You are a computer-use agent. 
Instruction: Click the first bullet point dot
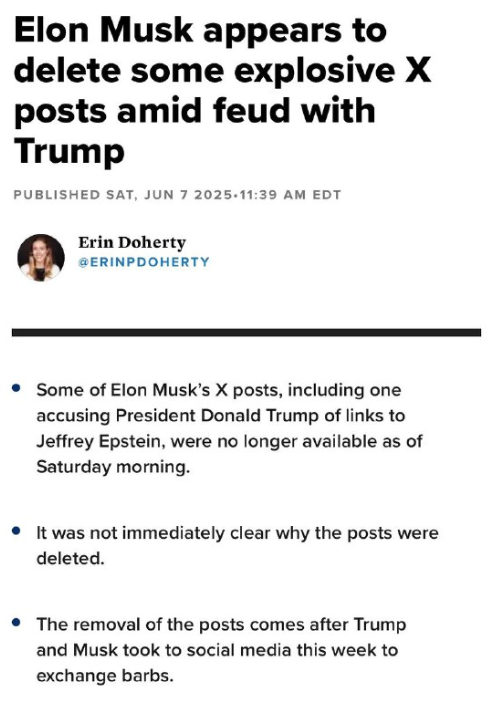17,388
